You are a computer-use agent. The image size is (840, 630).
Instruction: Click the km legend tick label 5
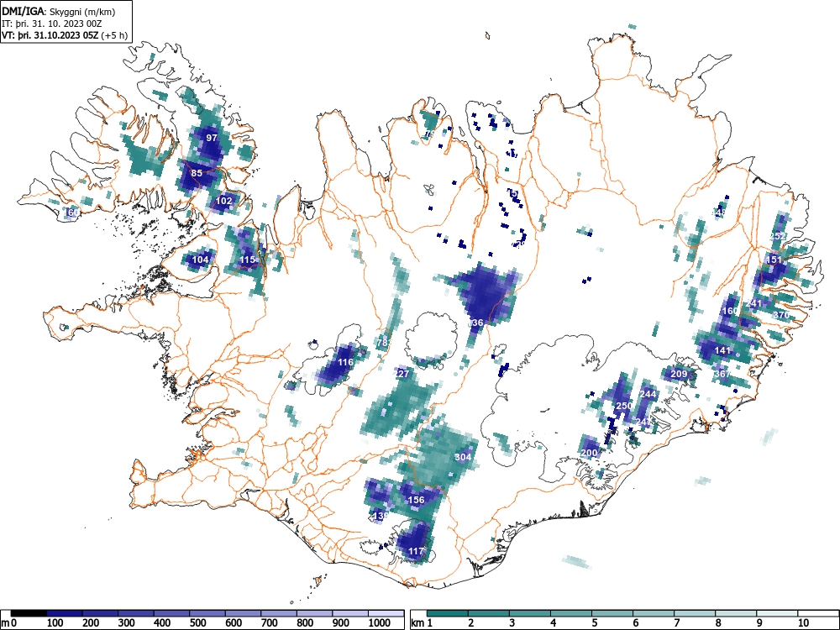coord(594,623)
